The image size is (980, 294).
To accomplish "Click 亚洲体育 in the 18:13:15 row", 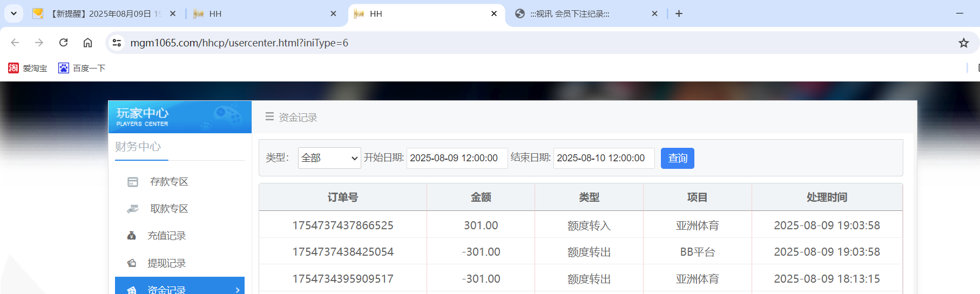I will 697,279.
